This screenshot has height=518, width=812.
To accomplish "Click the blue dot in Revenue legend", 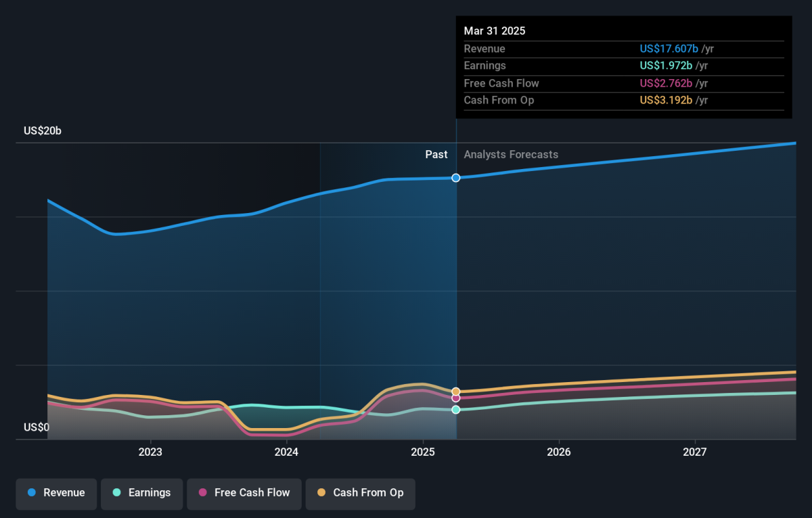I will pos(32,493).
